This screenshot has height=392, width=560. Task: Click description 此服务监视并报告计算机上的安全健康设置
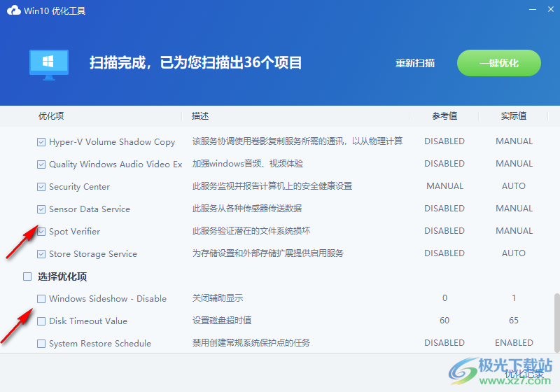[272, 186]
